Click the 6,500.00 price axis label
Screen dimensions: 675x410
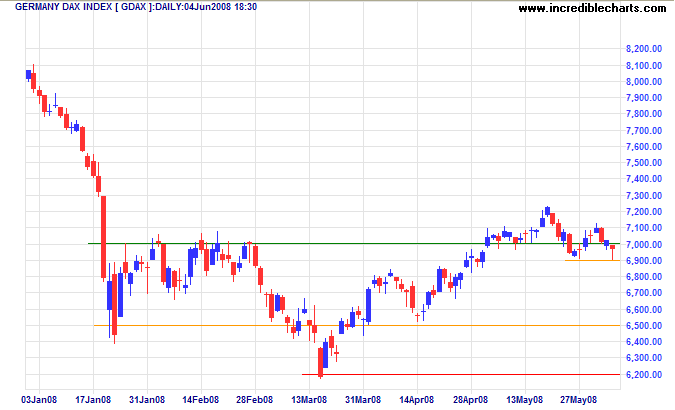click(x=644, y=326)
